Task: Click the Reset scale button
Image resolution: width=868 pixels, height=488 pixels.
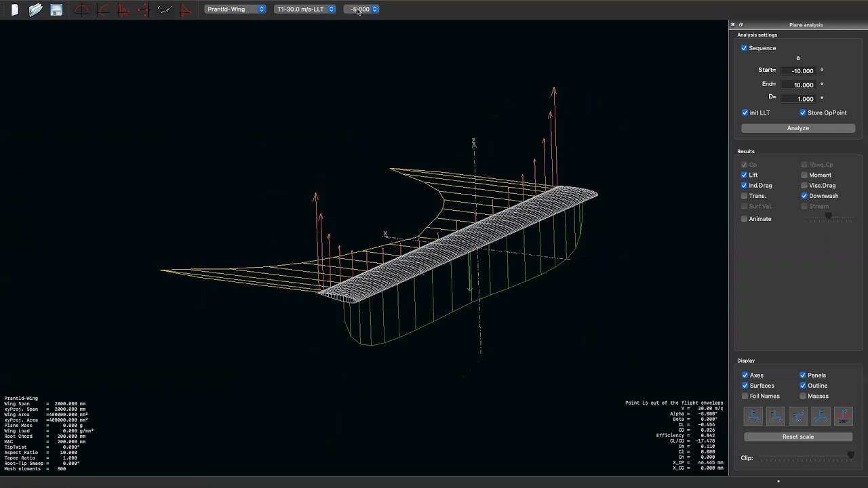Action: pos(798,437)
